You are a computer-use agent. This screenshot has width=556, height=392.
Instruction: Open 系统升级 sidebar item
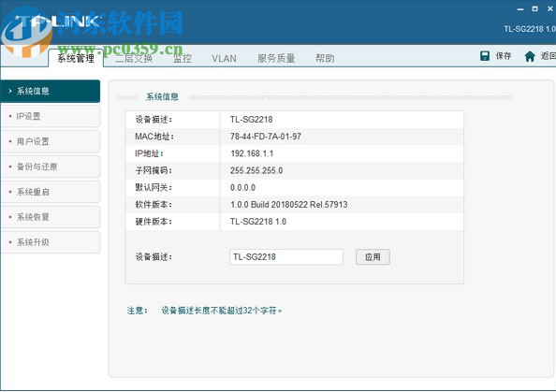[50, 242]
